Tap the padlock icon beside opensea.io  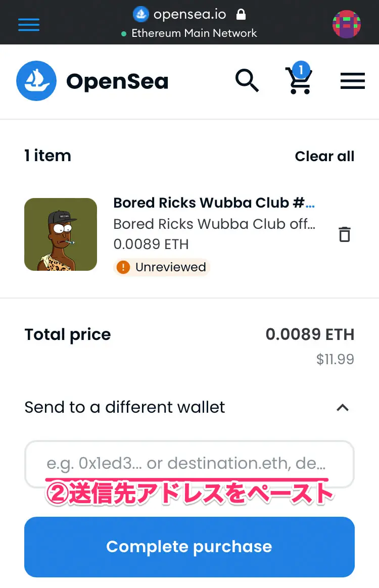point(241,14)
